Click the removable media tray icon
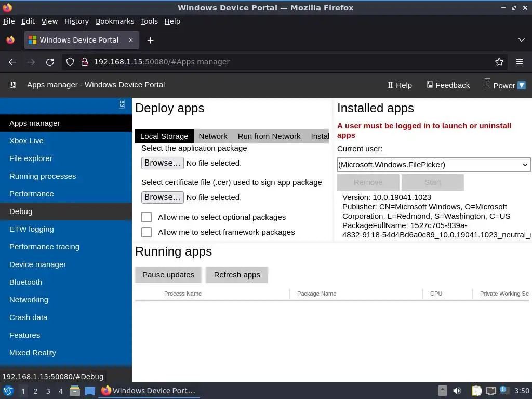 443,391
